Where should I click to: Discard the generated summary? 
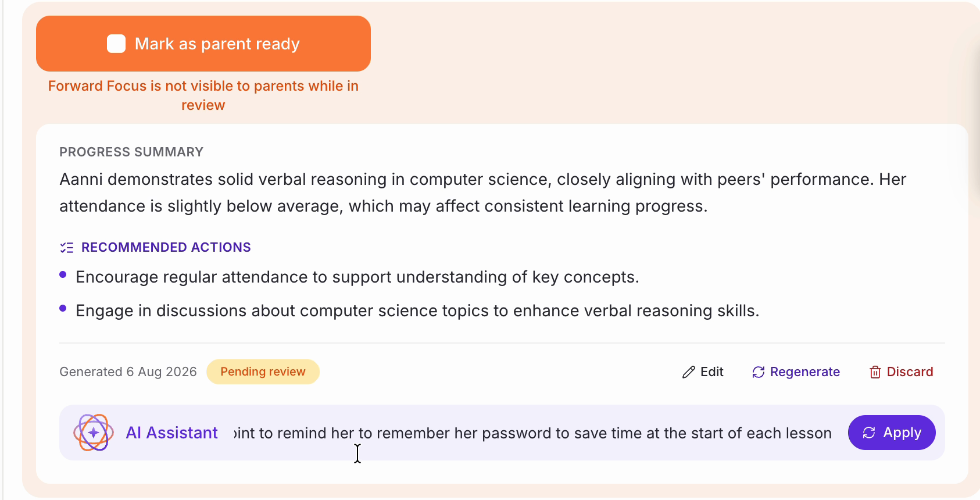click(x=901, y=372)
